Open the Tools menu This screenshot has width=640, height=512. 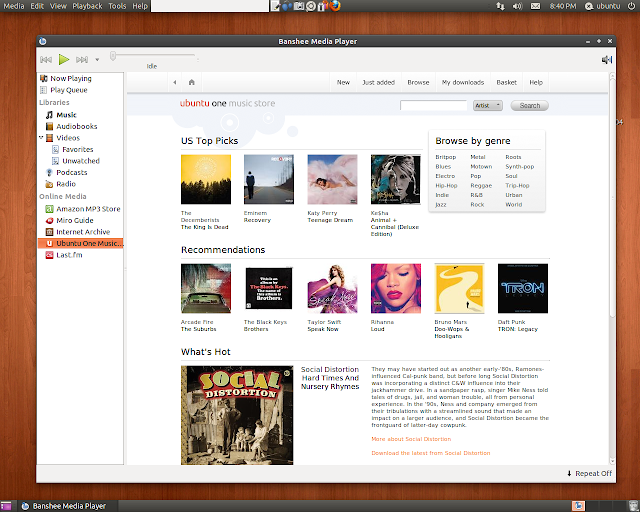[x=117, y=6]
